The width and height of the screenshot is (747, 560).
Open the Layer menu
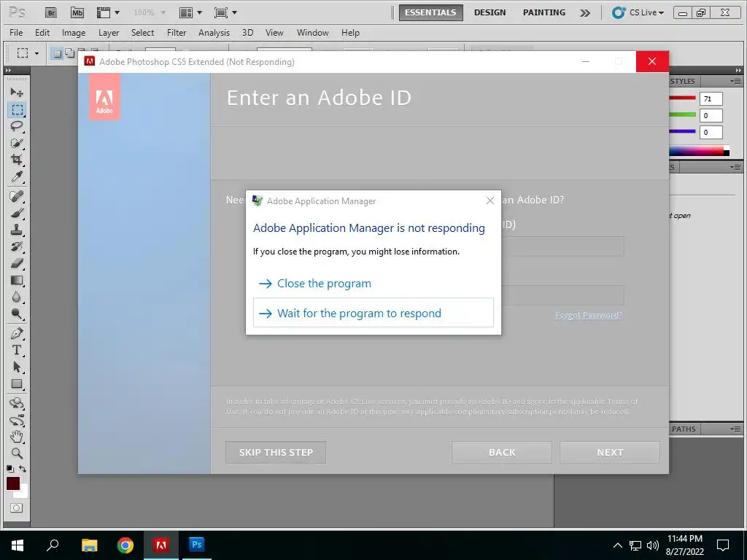109,33
